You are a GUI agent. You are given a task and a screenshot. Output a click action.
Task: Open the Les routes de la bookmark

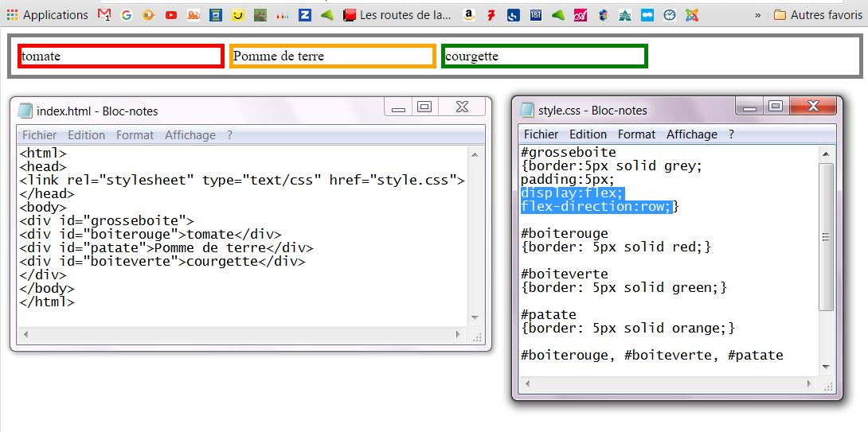pyautogui.click(x=397, y=14)
